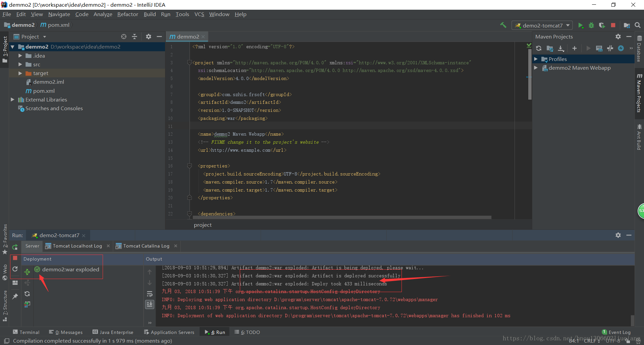644x345 pixels.
Task: Hide the Maven Projects panel
Action: tap(629, 37)
